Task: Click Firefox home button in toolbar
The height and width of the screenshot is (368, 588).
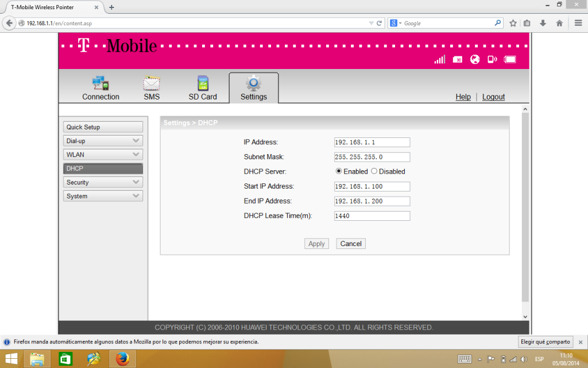Action: coord(559,23)
